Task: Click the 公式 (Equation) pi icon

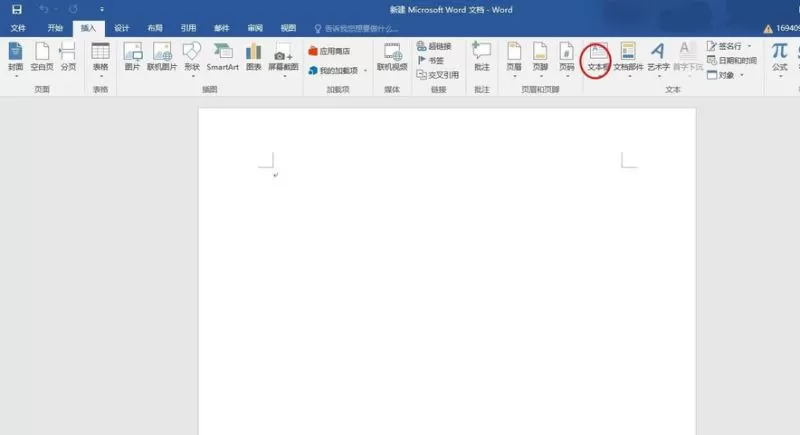Action: pyautogui.click(x=779, y=51)
